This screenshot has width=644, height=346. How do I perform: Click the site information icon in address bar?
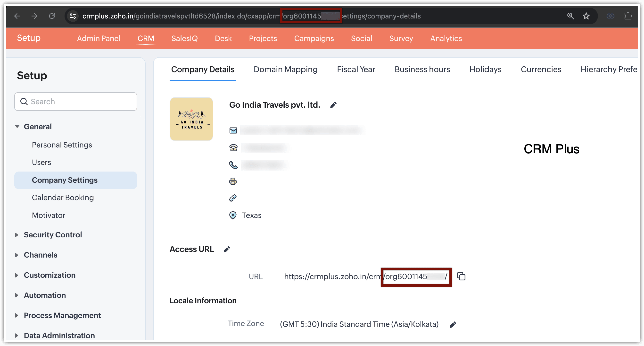click(73, 16)
